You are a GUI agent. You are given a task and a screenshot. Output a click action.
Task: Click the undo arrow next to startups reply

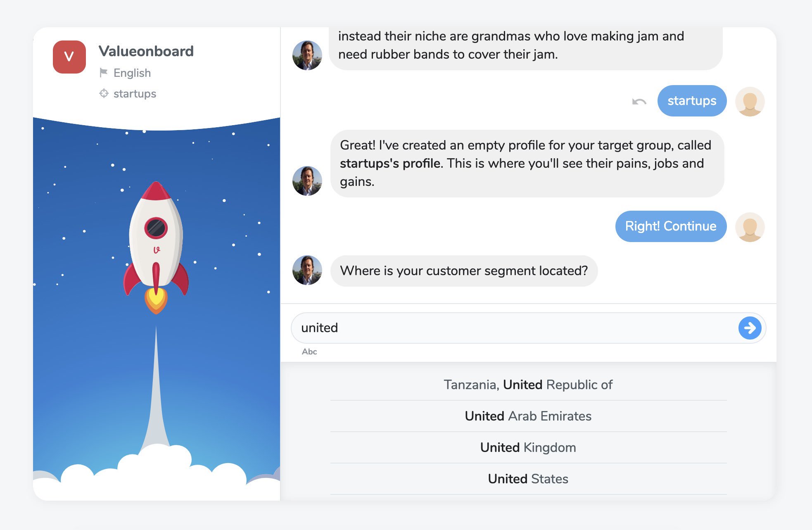(x=639, y=102)
